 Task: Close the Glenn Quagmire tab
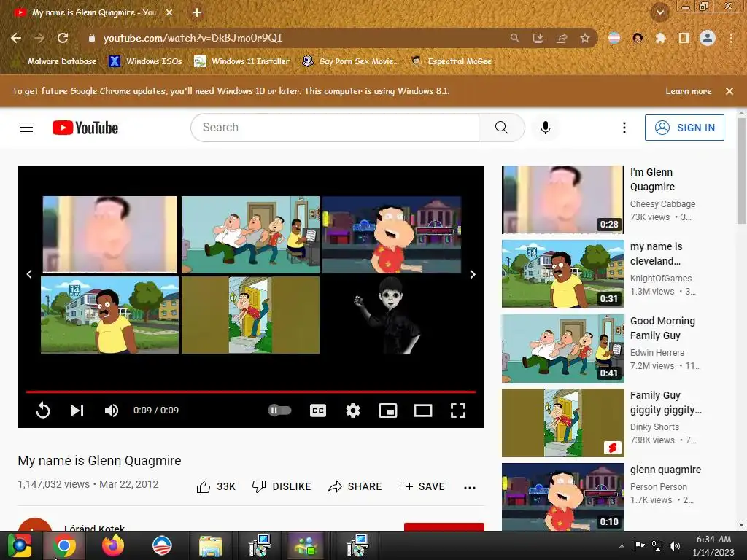pyautogui.click(x=169, y=12)
